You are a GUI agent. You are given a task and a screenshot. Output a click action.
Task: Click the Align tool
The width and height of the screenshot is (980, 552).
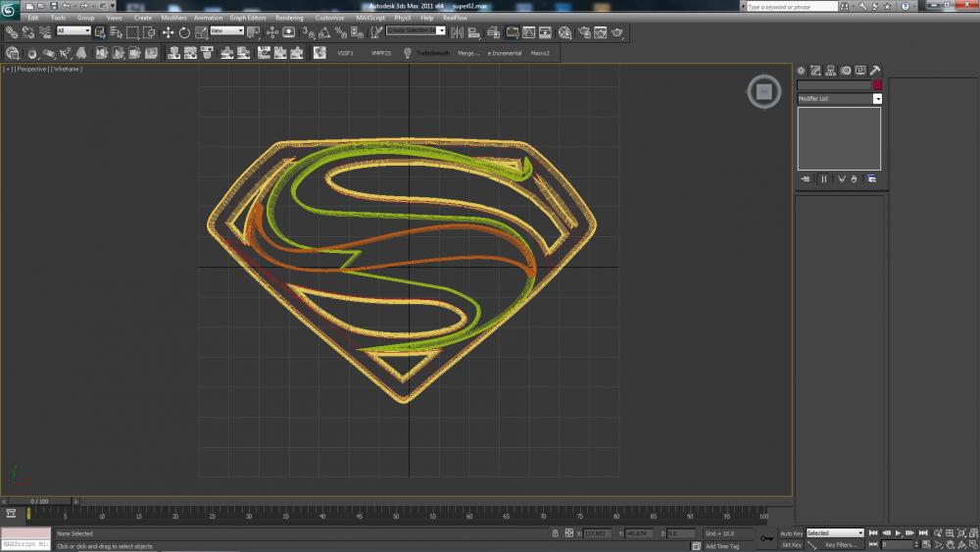tap(473, 32)
